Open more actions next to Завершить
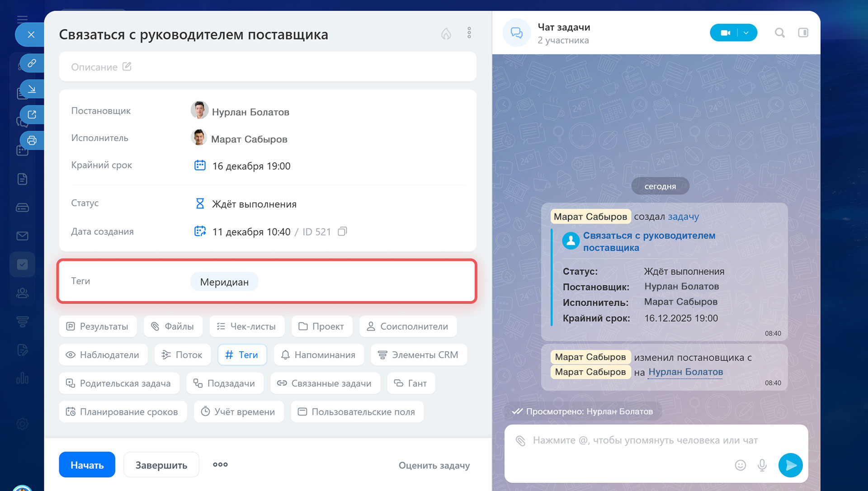This screenshot has height=491, width=868. (x=220, y=464)
